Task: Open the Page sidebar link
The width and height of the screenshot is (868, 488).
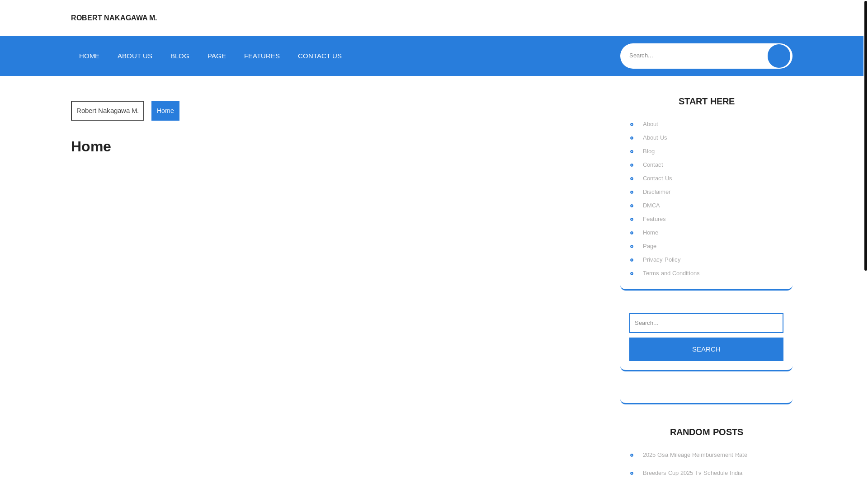Action: tap(650, 246)
